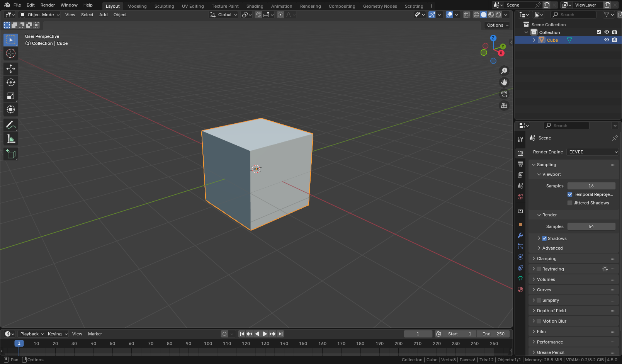Screen dimensions: 622x364
Task: Open the Modifiers properties wrench tab
Action: coord(520,235)
